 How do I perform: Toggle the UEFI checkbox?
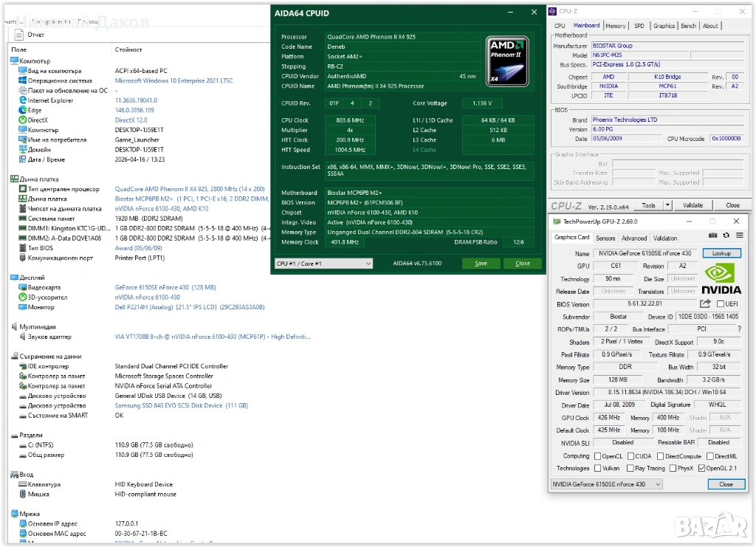[x=721, y=303]
